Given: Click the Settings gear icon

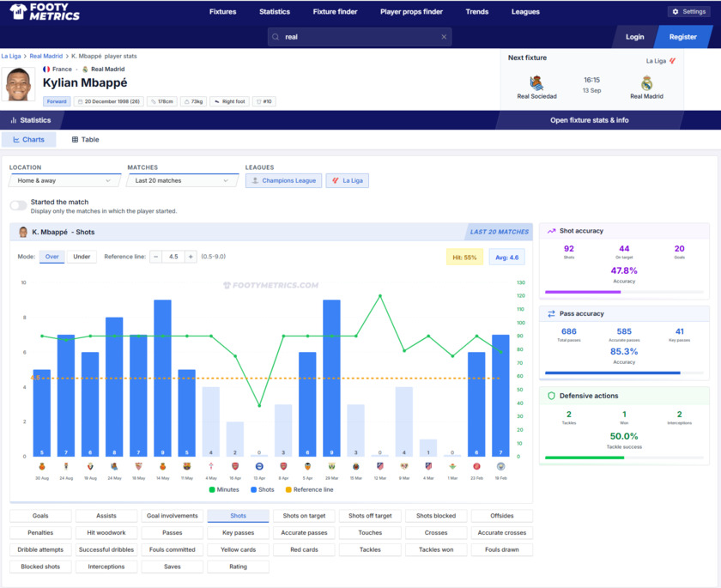Looking at the screenshot, I should point(676,12).
